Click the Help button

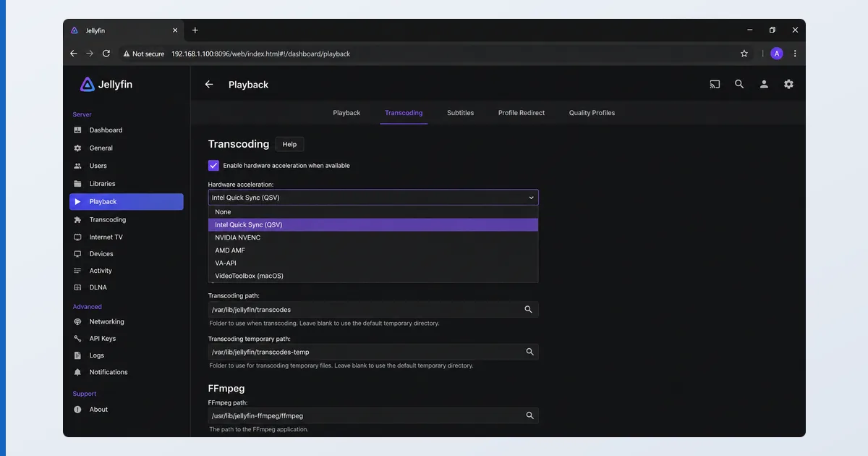(289, 144)
